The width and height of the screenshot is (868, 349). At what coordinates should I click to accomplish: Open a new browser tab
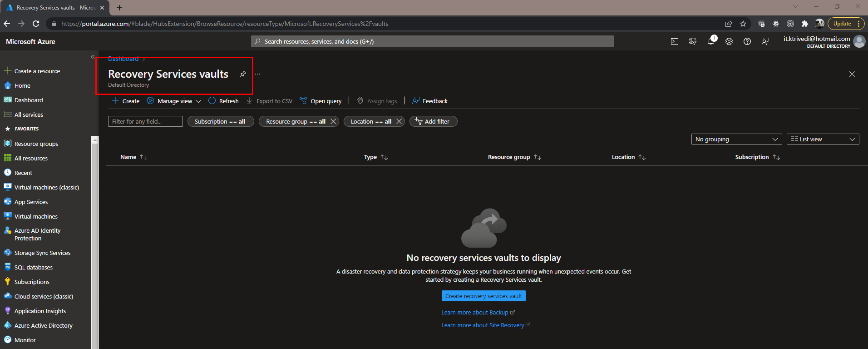point(119,8)
